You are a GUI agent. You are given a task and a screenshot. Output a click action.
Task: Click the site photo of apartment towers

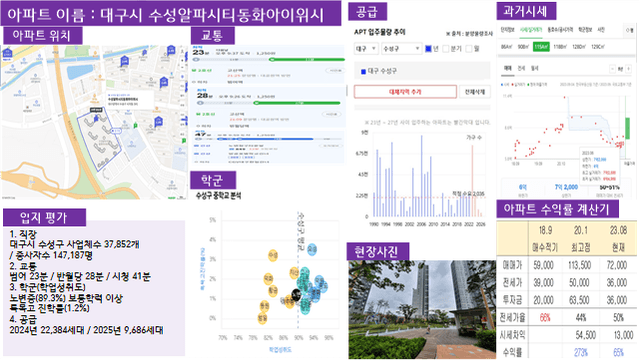[422, 309]
